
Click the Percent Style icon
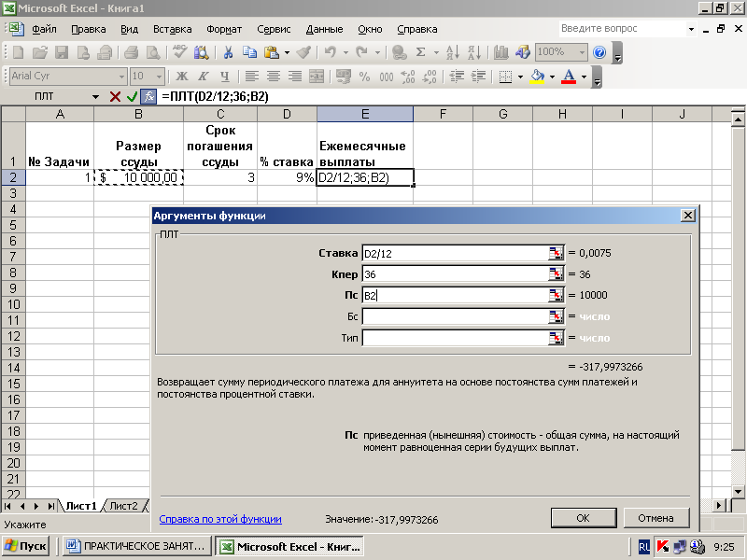365,77
